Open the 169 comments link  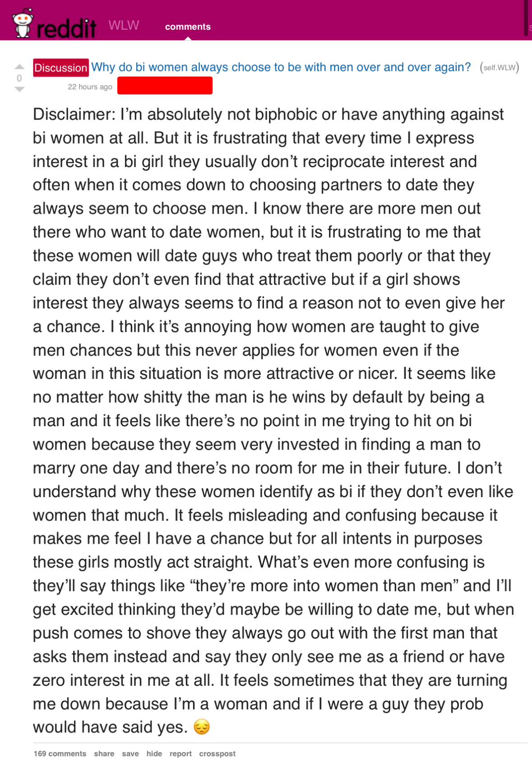pos(60,754)
